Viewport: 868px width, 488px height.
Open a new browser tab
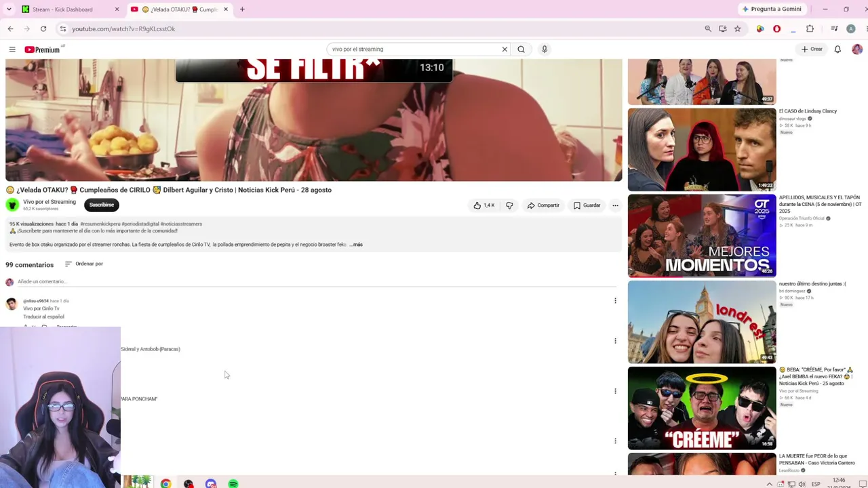[x=242, y=9]
